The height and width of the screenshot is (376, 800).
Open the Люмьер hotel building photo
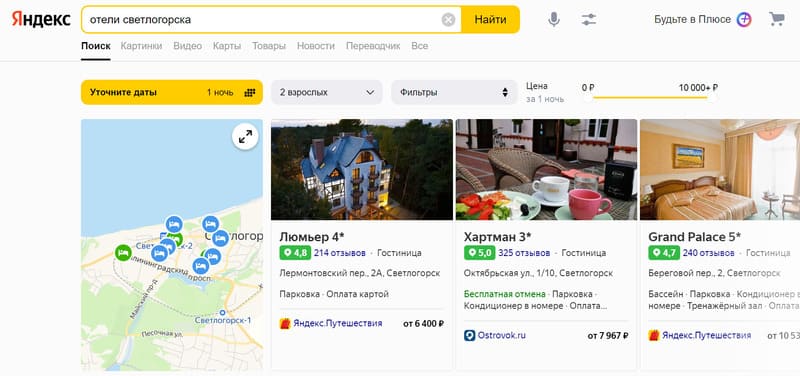pos(362,169)
